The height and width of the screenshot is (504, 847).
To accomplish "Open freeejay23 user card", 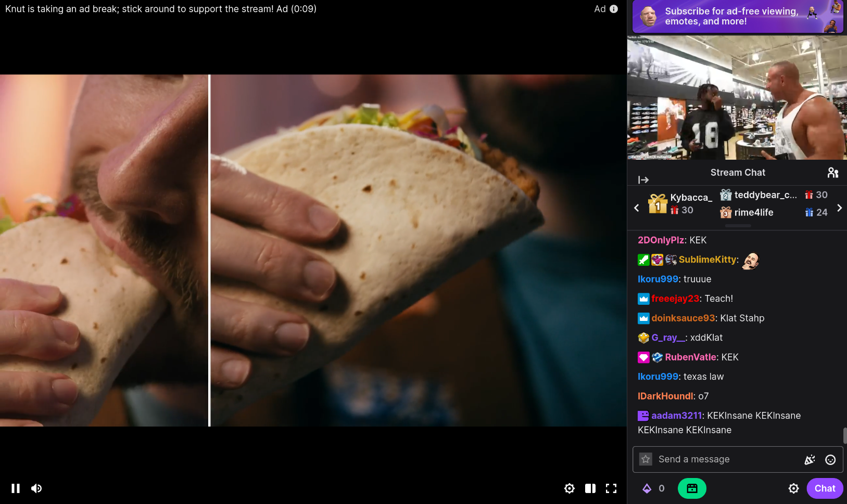I will 675,299.
